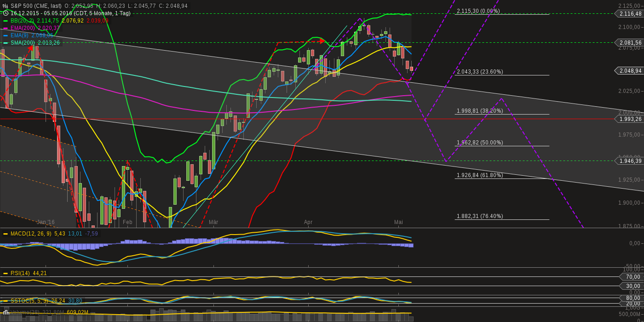Select the 2.043,33 (23.60%) Fibonacci label
Viewport: 644px width, 322px height.
pos(480,71)
